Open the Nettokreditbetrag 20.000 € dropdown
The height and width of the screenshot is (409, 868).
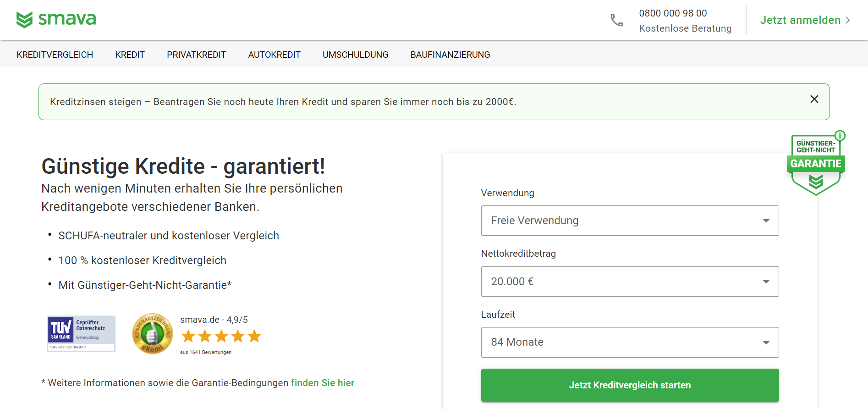pyautogui.click(x=630, y=282)
